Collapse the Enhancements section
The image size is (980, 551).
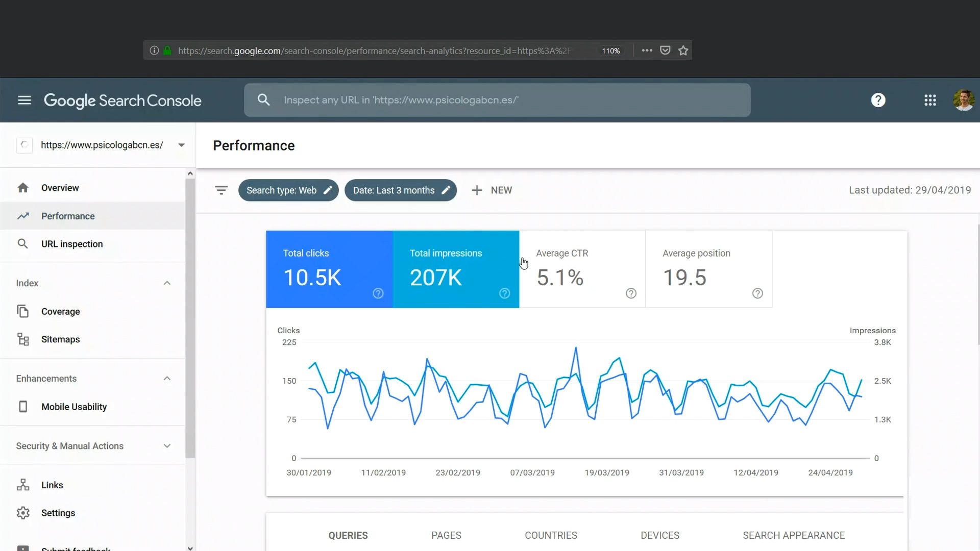(x=167, y=379)
